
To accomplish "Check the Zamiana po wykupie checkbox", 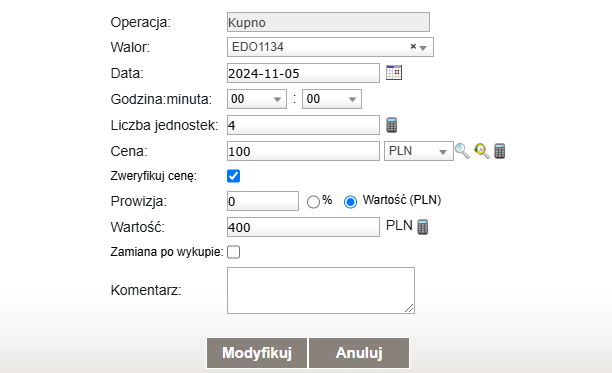I will pyautogui.click(x=233, y=252).
